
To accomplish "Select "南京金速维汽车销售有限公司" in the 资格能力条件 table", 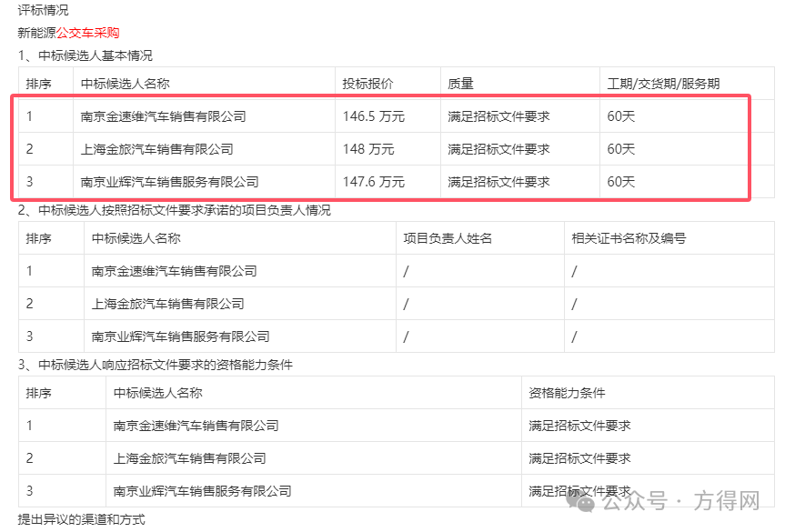I will 196,426.
